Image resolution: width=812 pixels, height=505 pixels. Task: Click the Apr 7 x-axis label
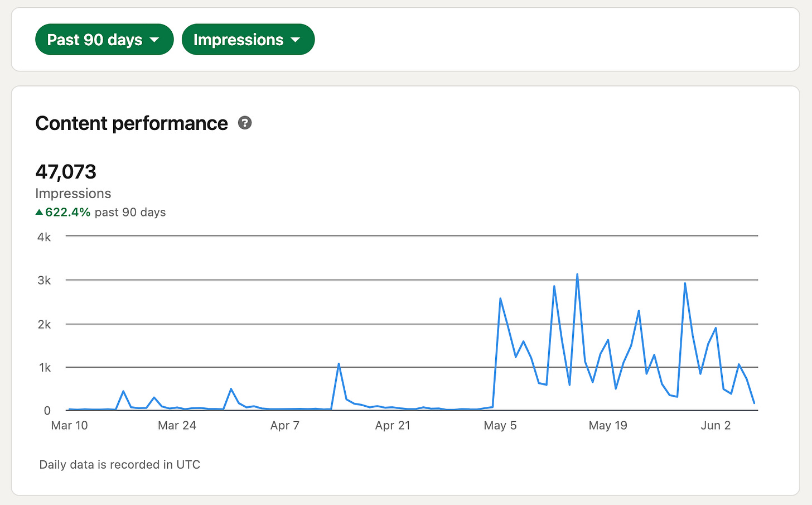285,425
